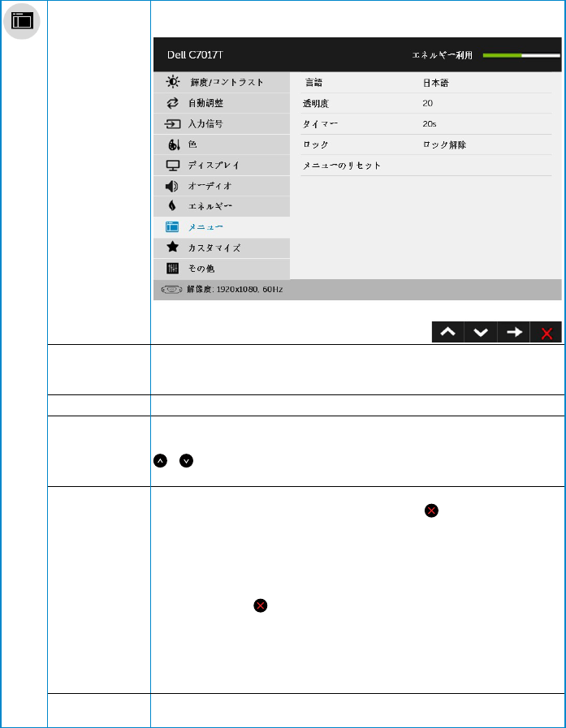Click the エネルギー利用 label
Image resolution: width=566 pixels, height=728 pixels.
click(442, 55)
